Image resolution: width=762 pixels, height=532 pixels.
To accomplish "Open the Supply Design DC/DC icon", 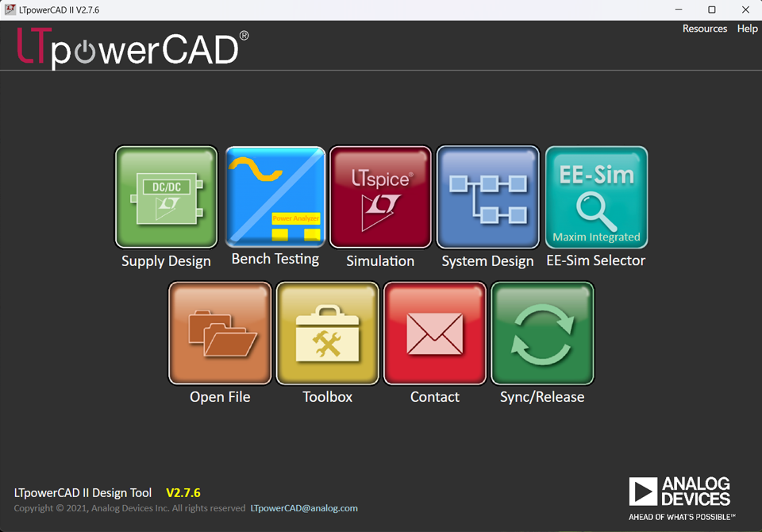I will (166, 197).
